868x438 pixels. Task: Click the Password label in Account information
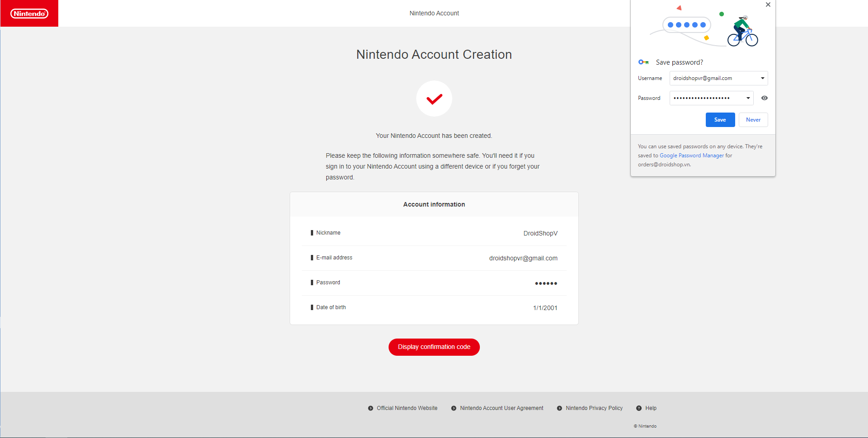pyautogui.click(x=328, y=283)
